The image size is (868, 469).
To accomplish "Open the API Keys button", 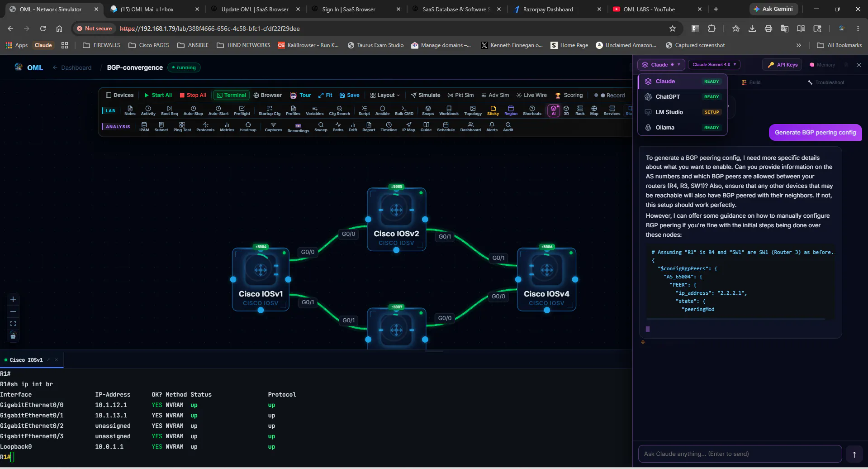I will point(783,65).
